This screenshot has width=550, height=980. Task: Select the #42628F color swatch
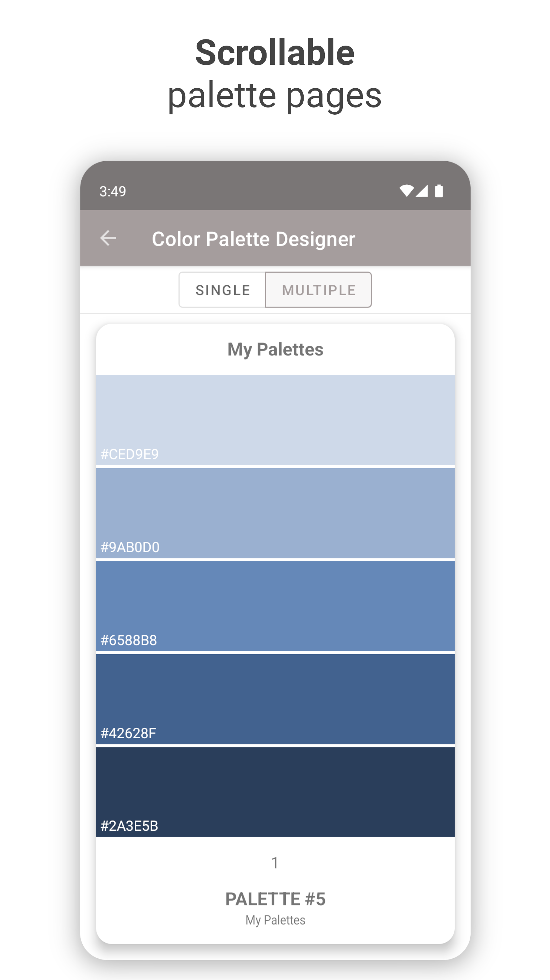(275, 699)
